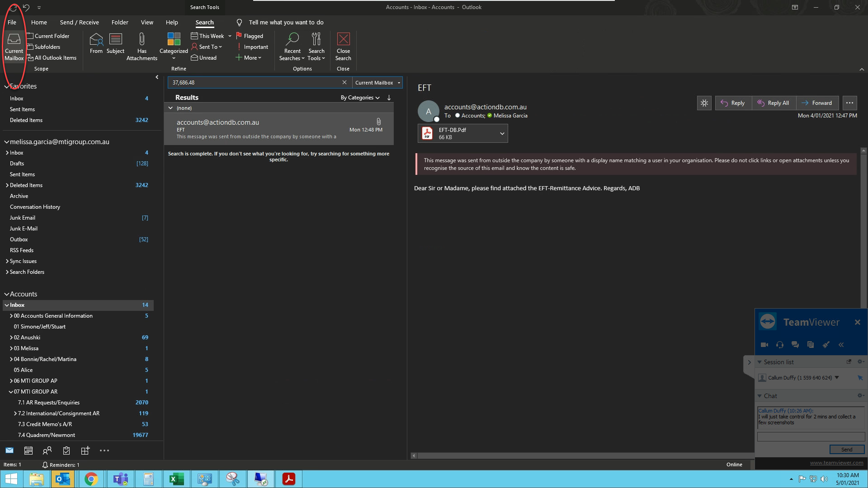Viewport: 868px width, 488px height.
Task: Expand the 02 Anushki folder
Action: point(11,338)
